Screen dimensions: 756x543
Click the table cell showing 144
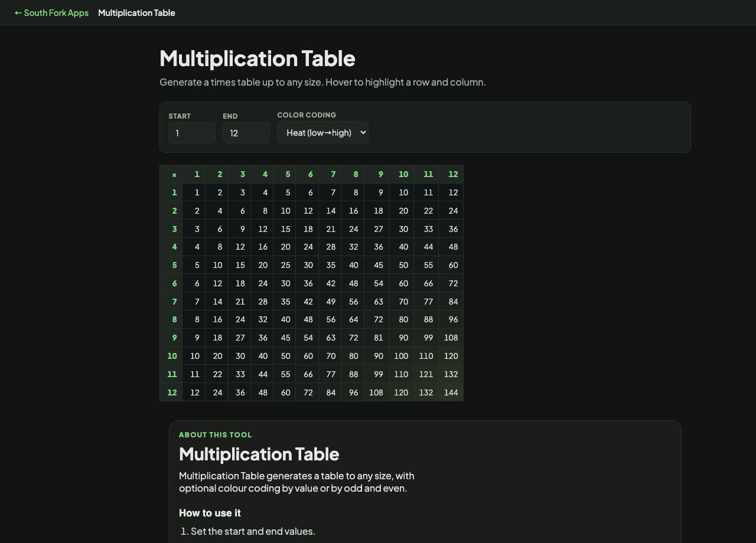451,392
